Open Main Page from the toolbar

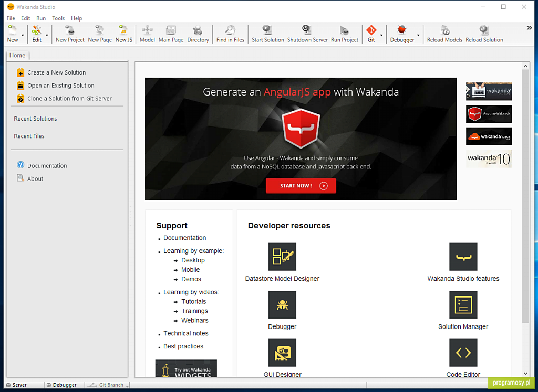(171, 34)
